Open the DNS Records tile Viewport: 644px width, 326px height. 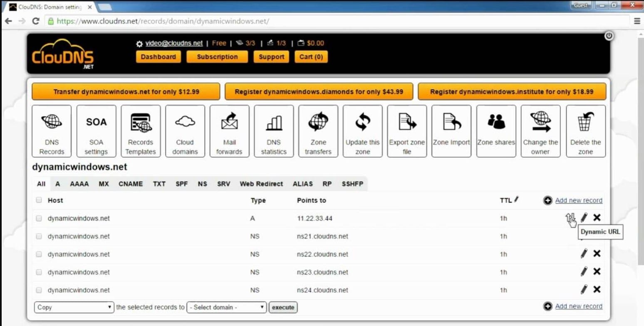[52, 131]
